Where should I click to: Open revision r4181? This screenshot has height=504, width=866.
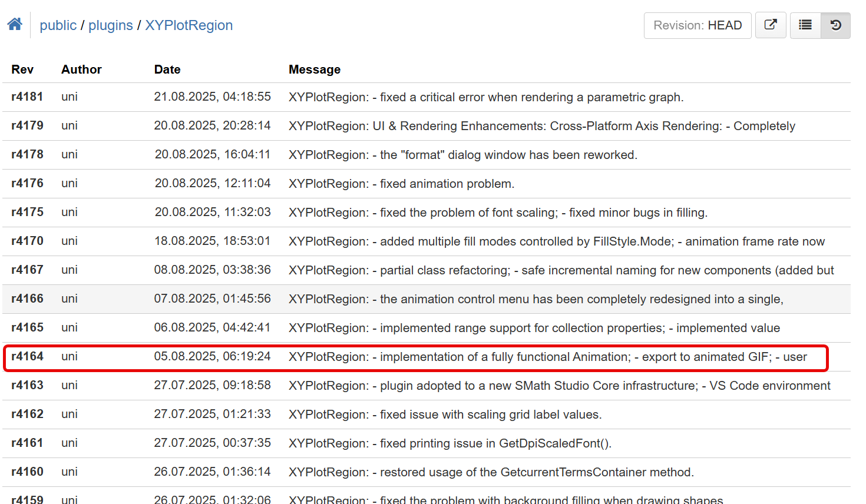pos(27,97)
